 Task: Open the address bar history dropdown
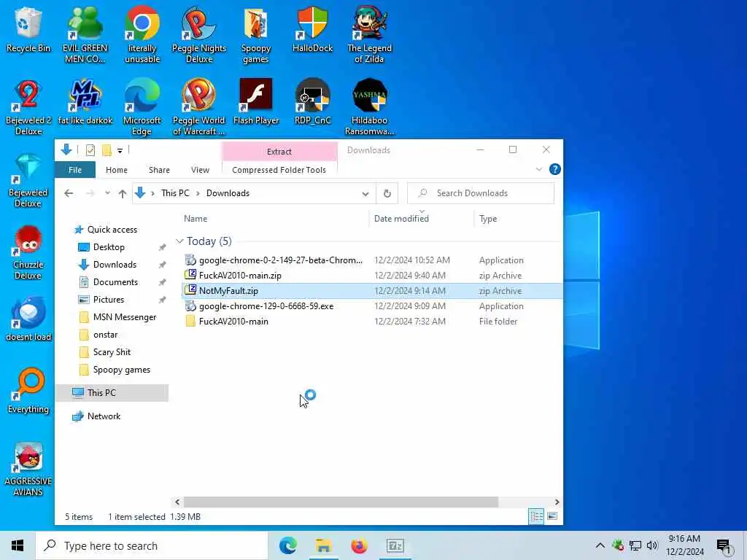click(x=365, y=194)
